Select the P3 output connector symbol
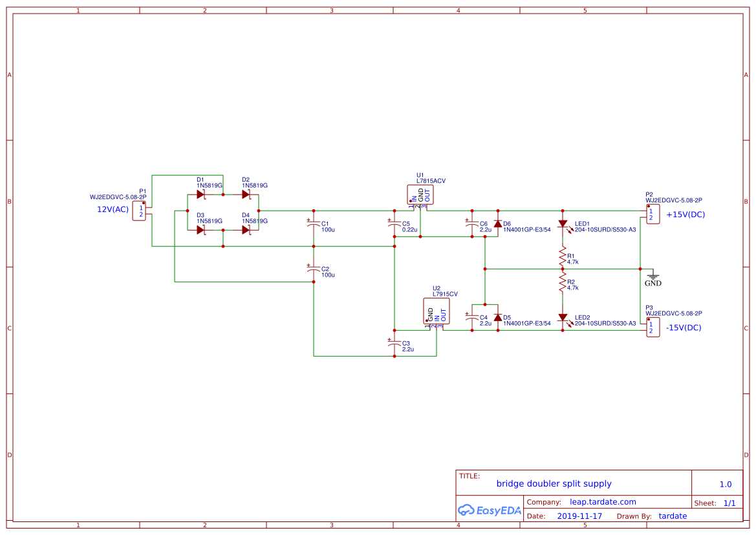Viewport: 756px width, 535px height. pos(653,328)
